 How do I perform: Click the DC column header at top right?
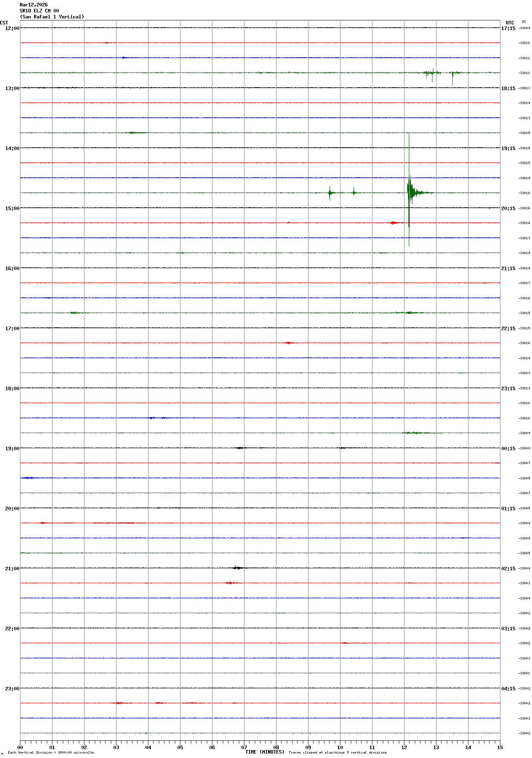[x=524, y=22]
